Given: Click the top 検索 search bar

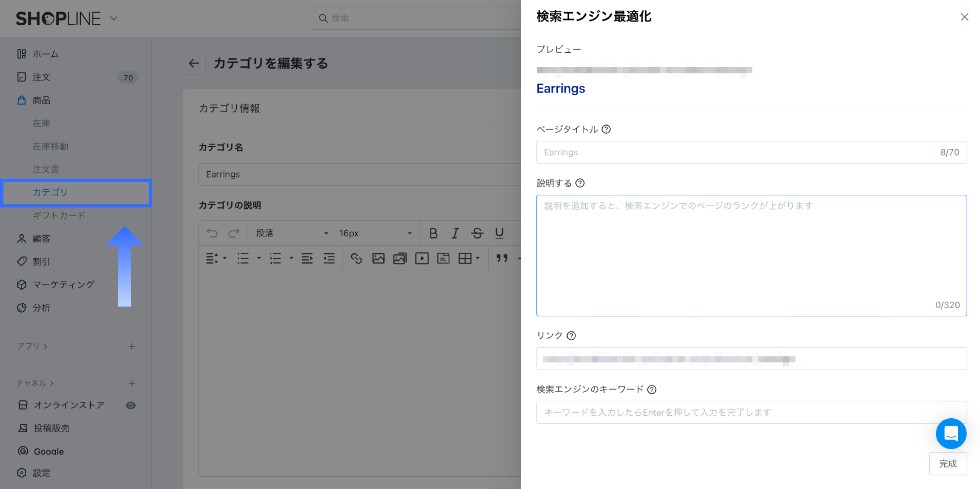Looking at the screenshot, I should 416,18.
